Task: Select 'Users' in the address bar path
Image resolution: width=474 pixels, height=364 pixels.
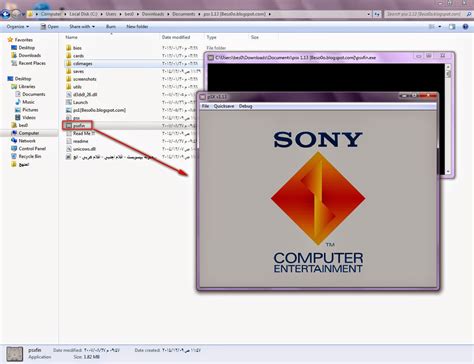Action: pos(111,14)
